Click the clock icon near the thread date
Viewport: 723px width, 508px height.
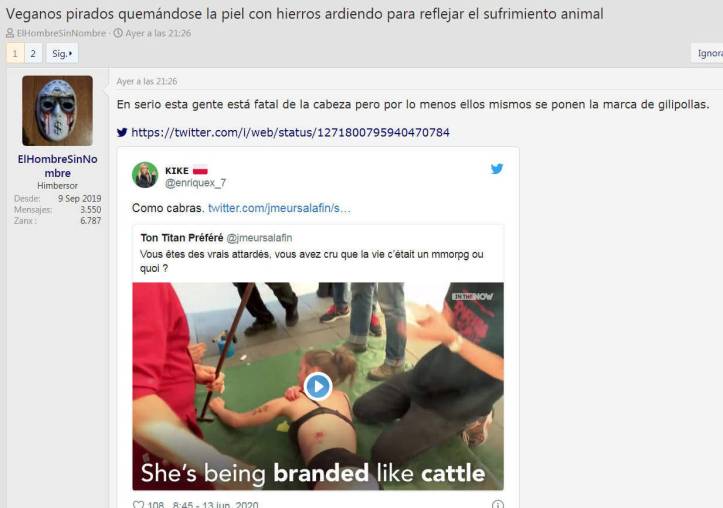pyautogui.click(x=118, y=33)
